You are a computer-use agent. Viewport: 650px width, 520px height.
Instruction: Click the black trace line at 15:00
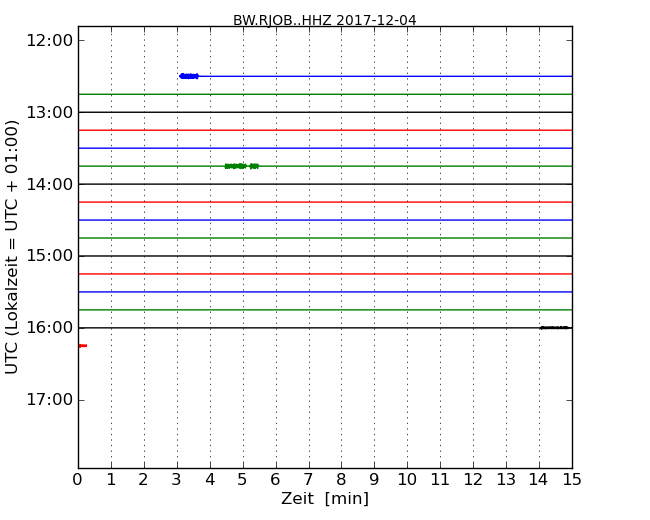(325, 256)
